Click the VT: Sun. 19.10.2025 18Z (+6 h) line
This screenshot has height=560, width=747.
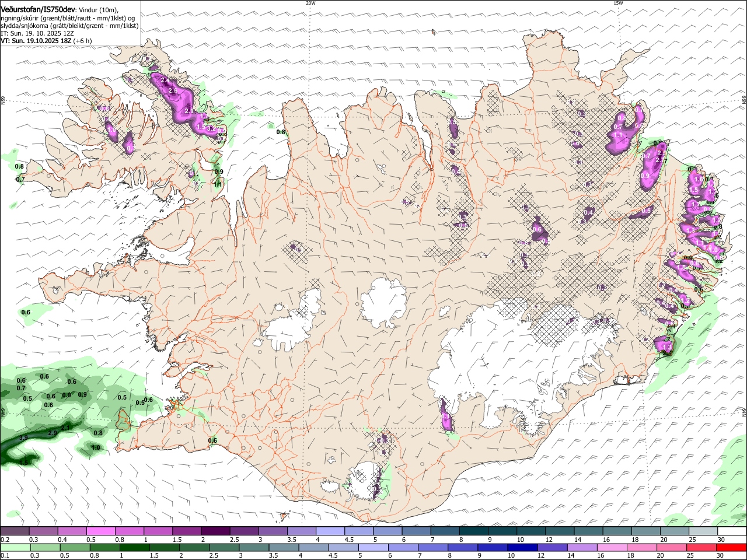point(47,41)
